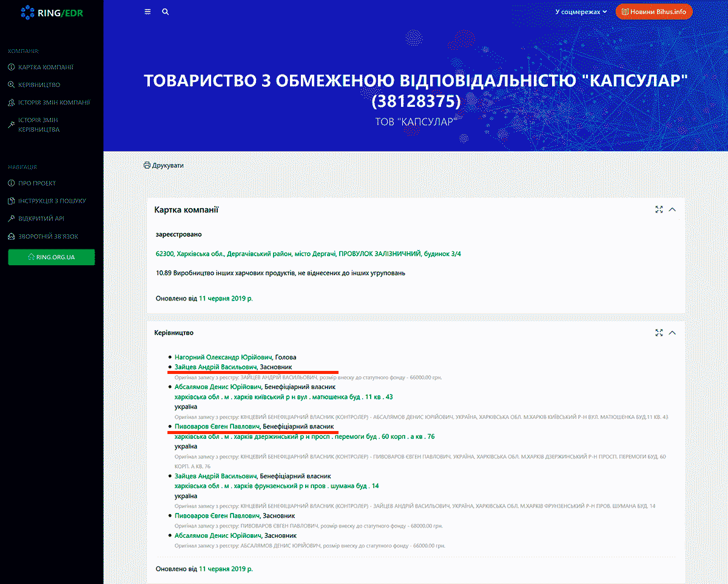Screen dimensions: 728x584
Task: Open the company address link 62300, Харківська обл.
Action: point(308,254)
